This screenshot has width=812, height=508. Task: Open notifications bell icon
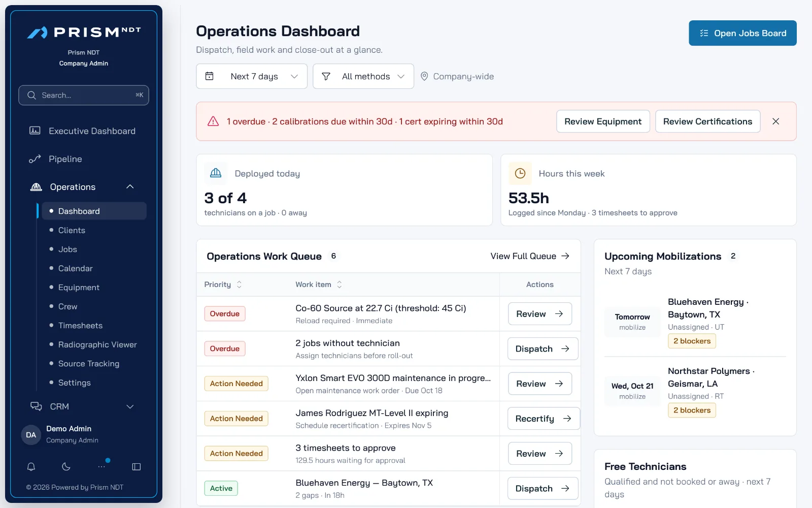(31, 466)
